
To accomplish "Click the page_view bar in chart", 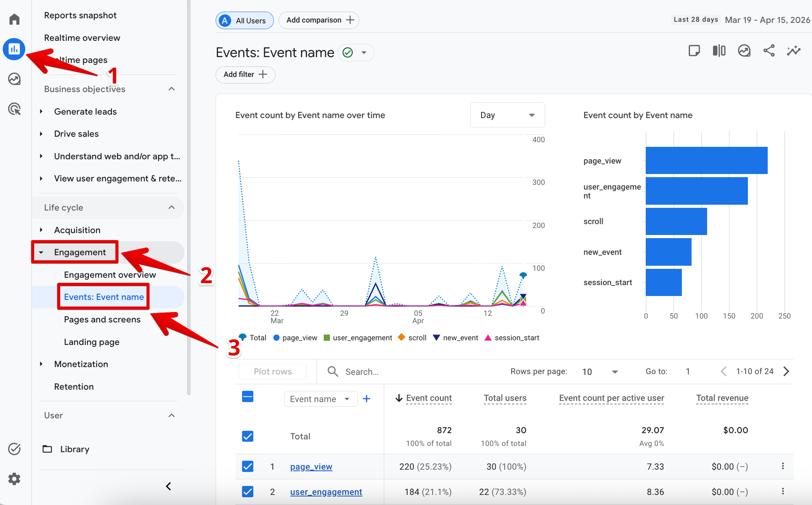I will (706, 160).
